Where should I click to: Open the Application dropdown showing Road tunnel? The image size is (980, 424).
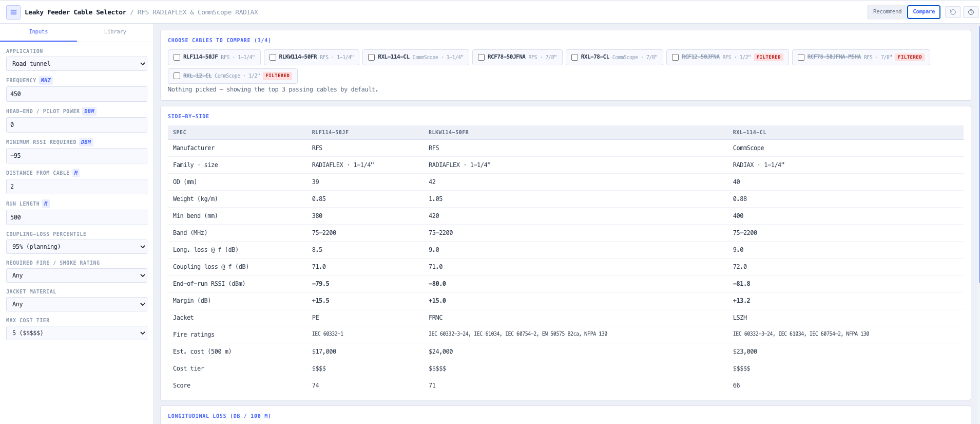tap(76, 64)
